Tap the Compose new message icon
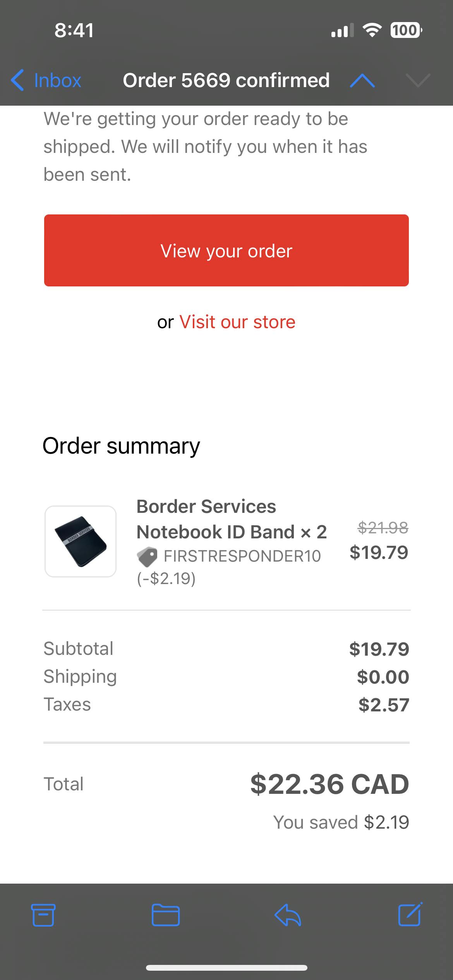453x980 pixels. pos(410,914)
